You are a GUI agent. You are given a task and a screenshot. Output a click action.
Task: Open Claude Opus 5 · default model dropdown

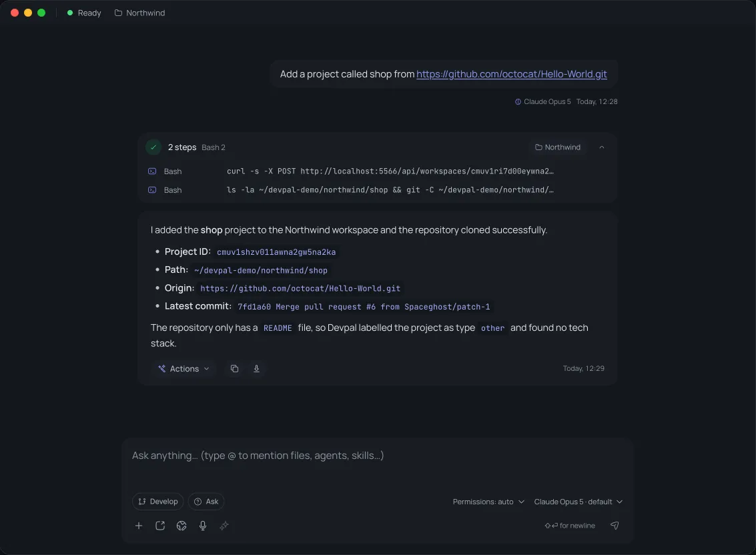pyautogui.click(x=578, y=502)
